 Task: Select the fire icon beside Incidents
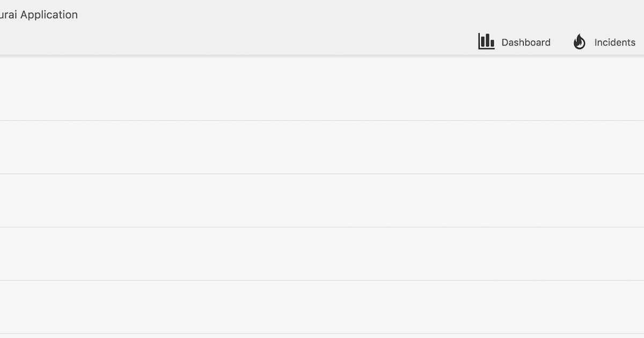coord(579,41)
